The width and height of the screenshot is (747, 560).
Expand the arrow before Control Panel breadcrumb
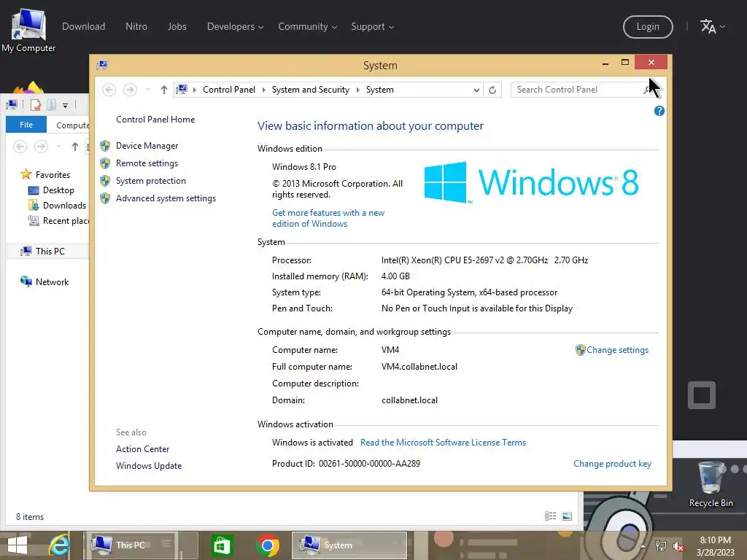194,90
